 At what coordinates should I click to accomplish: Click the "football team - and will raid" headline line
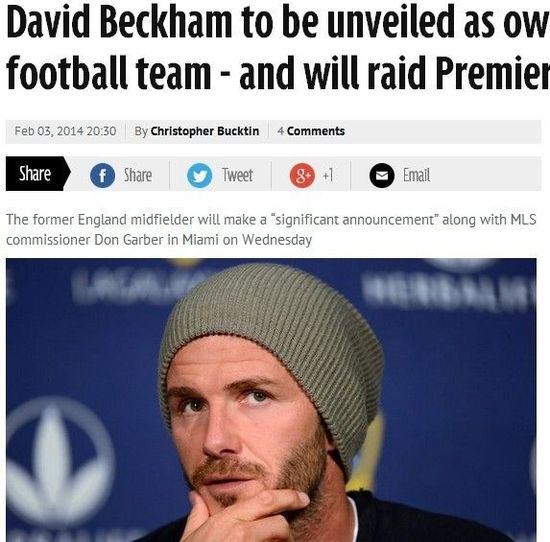278,72
